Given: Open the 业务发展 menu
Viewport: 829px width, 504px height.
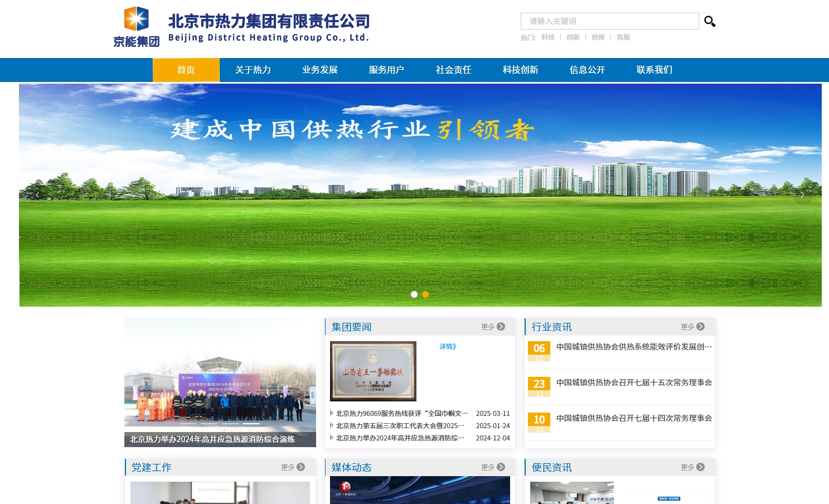Looking at the screenshot, I should click(x=320, y=70).
